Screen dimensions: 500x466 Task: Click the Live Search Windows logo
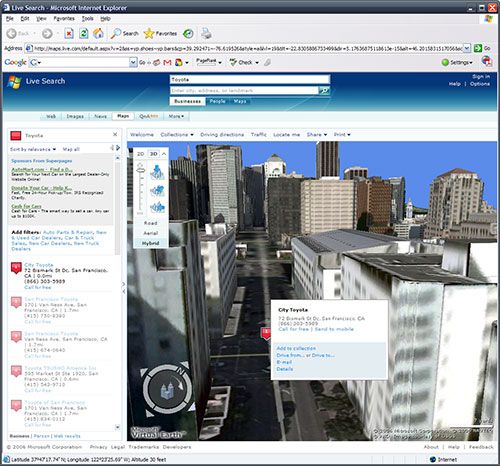[x=14, y=82]
